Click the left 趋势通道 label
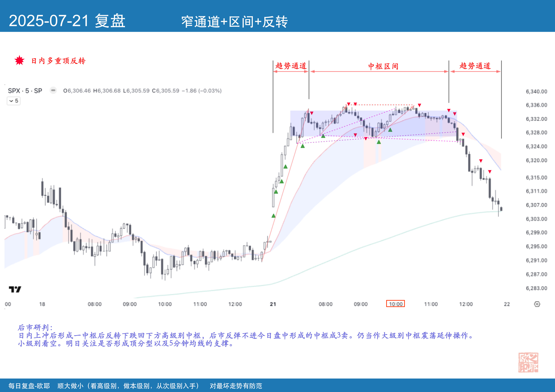The width and height of the screenshot is (555, 392). [x=291, y=66]
